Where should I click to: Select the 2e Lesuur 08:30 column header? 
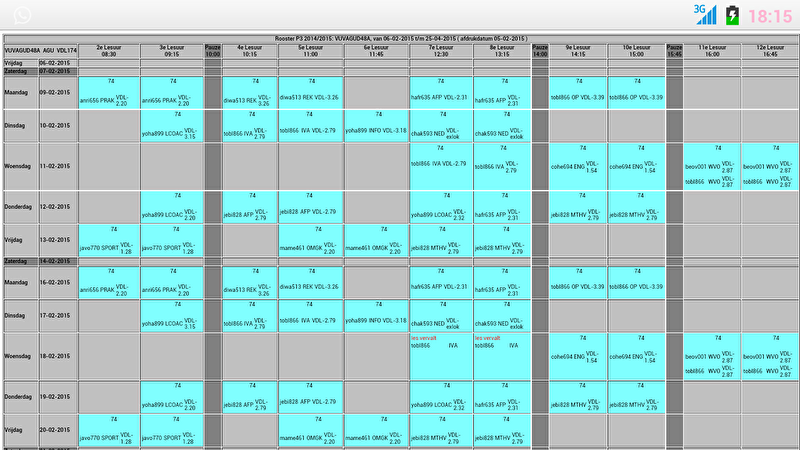tap(108, 49)
